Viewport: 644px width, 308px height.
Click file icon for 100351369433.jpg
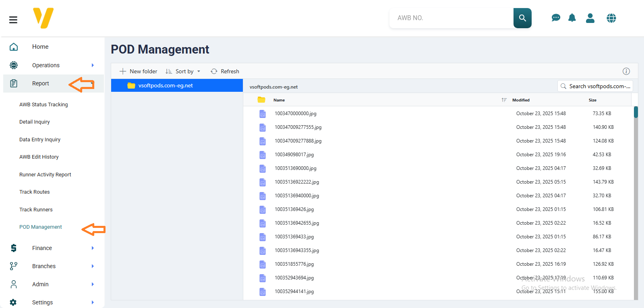263,237
